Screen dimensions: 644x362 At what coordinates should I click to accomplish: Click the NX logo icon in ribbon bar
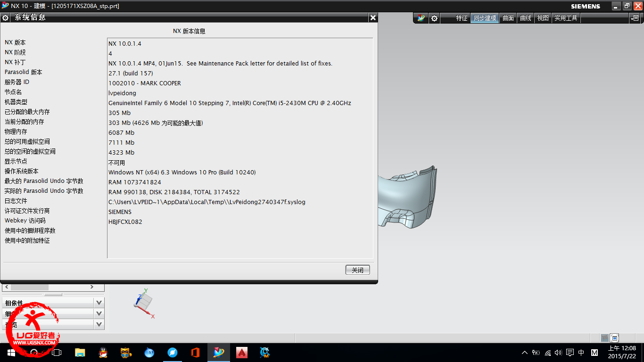[421, 18]
